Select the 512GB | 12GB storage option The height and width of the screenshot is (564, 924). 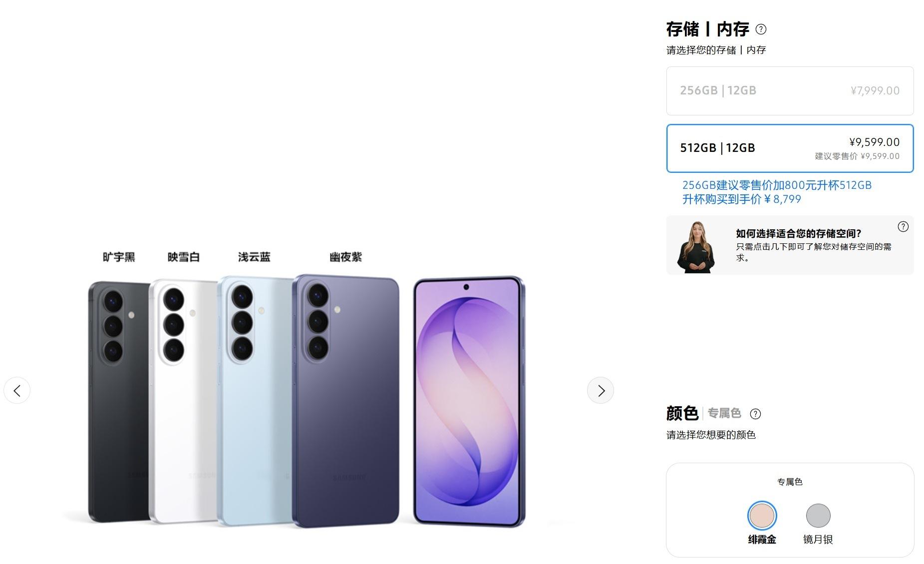(x=790, y=148)
